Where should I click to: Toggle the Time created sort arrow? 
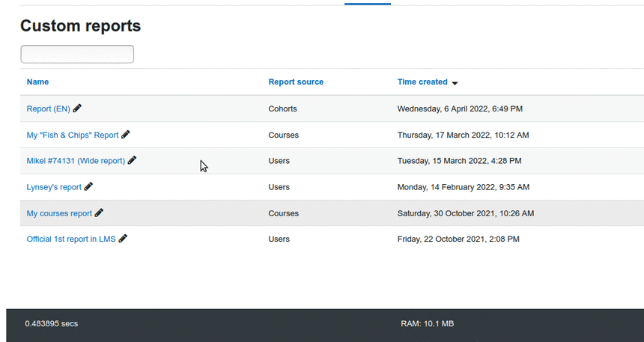point(455,83)
